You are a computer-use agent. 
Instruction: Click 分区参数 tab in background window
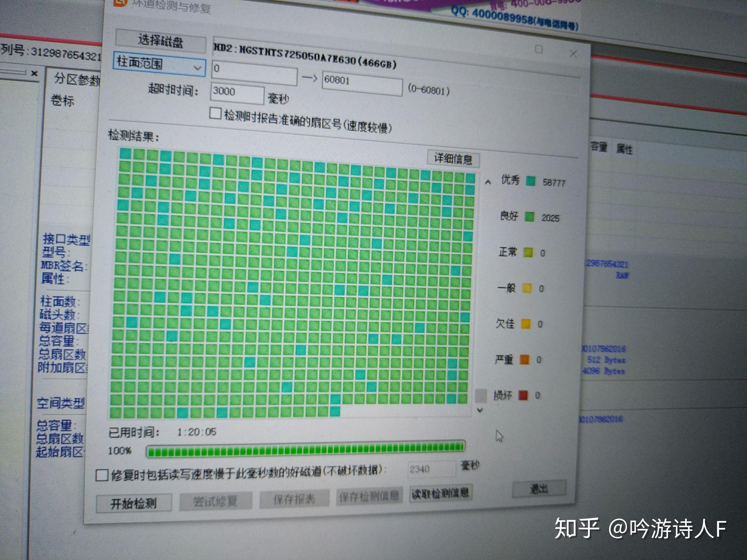77,79
